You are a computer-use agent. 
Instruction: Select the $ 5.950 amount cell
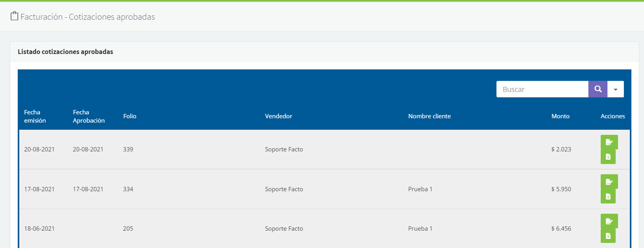pos(561,189)
